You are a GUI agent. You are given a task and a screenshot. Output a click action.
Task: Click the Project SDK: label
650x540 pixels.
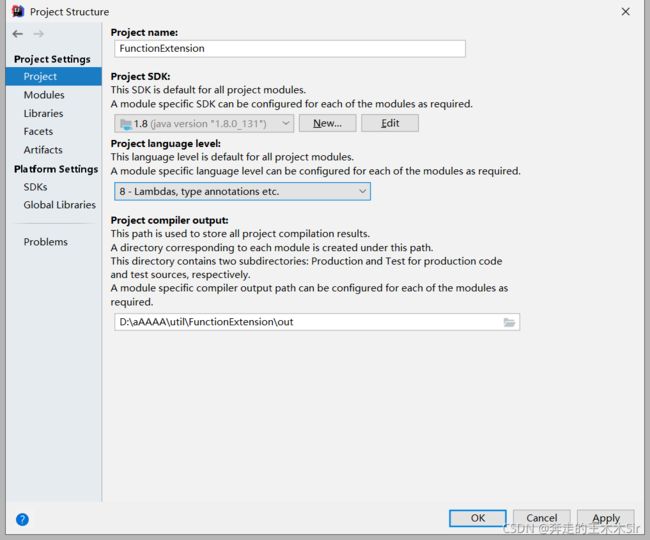tap(141, 76)
